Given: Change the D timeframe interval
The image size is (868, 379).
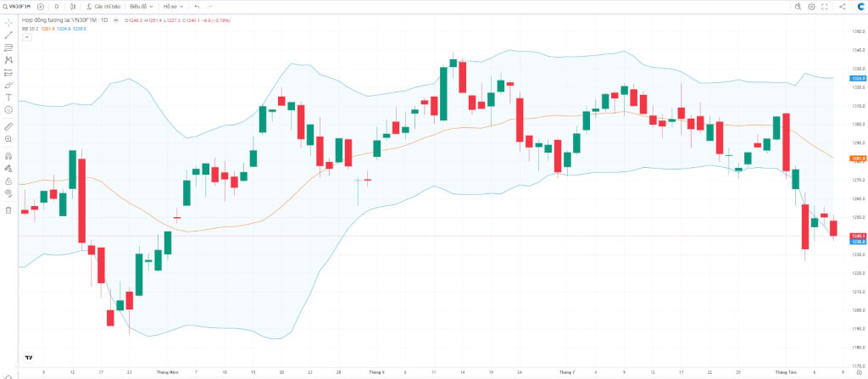Looking at the screenshot, I should point(57,7).
